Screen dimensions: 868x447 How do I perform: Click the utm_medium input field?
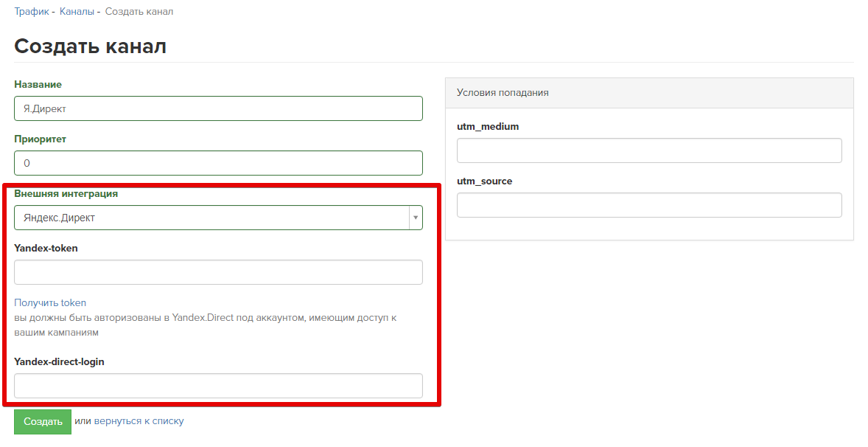[x=649, y=150]
